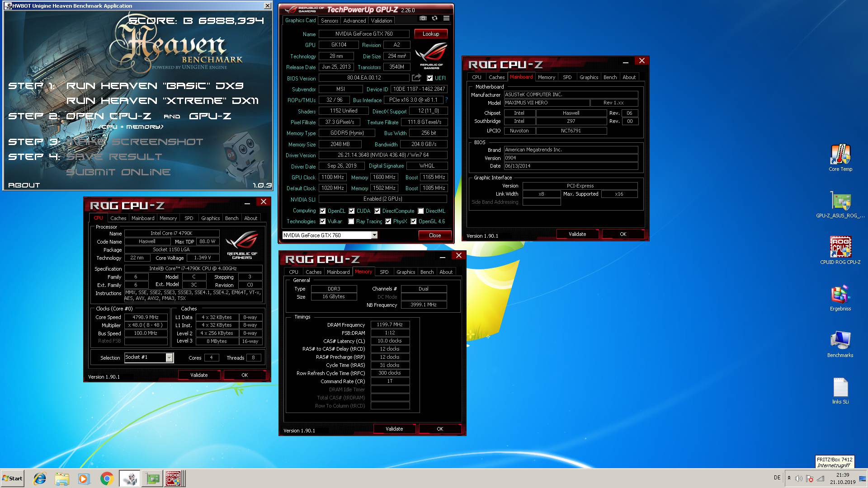Show hidden tray icons arrow
The width and height of the screenshot is (868, 488).
pos(789,478)
